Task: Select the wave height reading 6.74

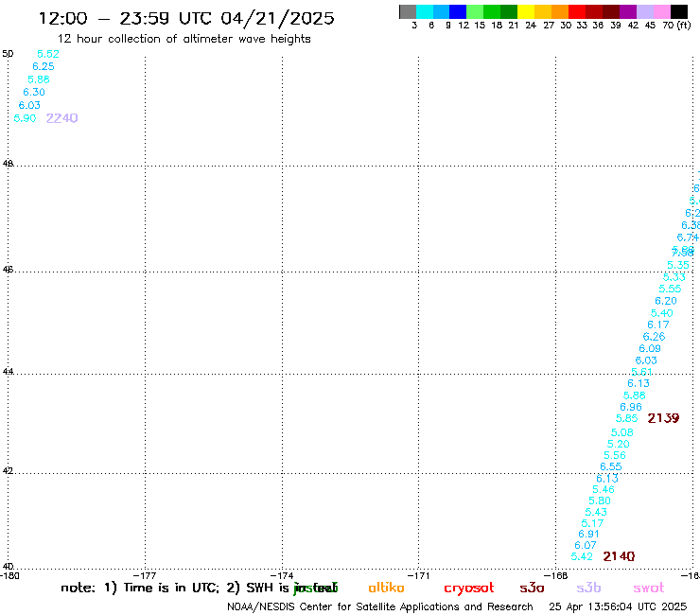Action: coord(688,237)
